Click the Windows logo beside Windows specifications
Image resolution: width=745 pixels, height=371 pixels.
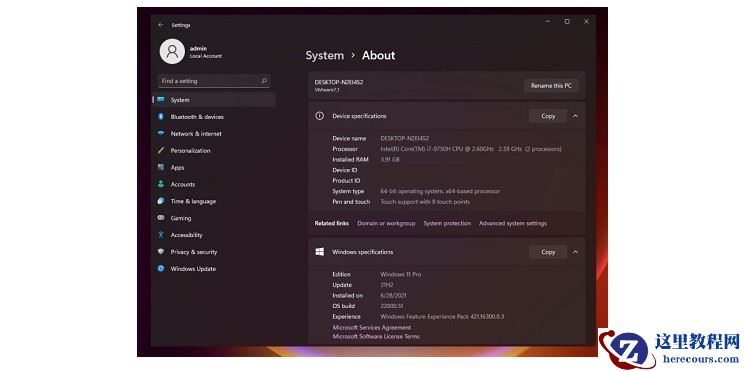point(320,251)
